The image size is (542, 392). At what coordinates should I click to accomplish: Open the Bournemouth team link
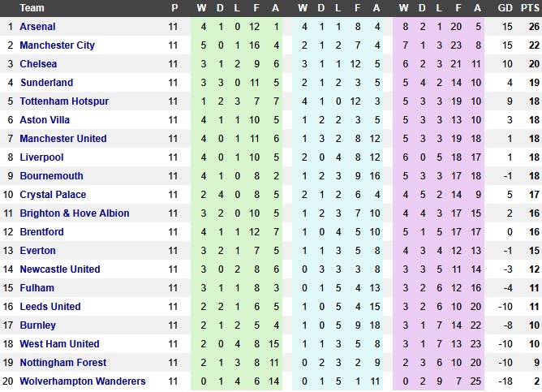coord(51,176)
